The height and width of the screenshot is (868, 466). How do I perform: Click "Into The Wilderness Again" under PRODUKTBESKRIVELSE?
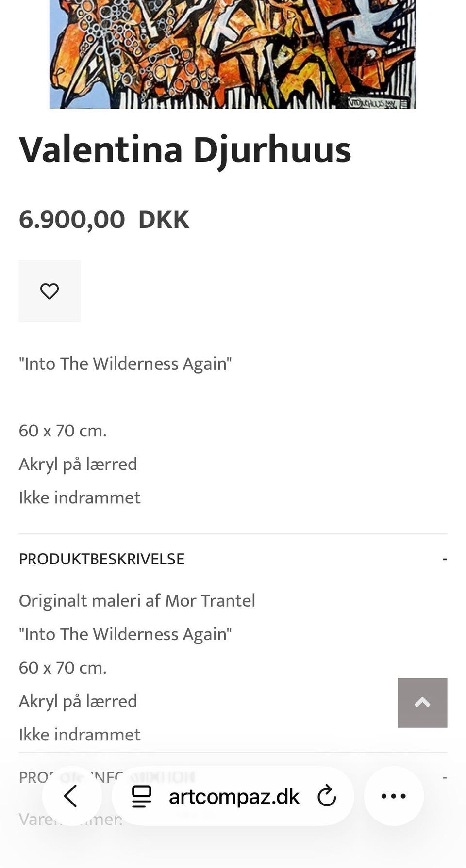[x=125, y=634]
